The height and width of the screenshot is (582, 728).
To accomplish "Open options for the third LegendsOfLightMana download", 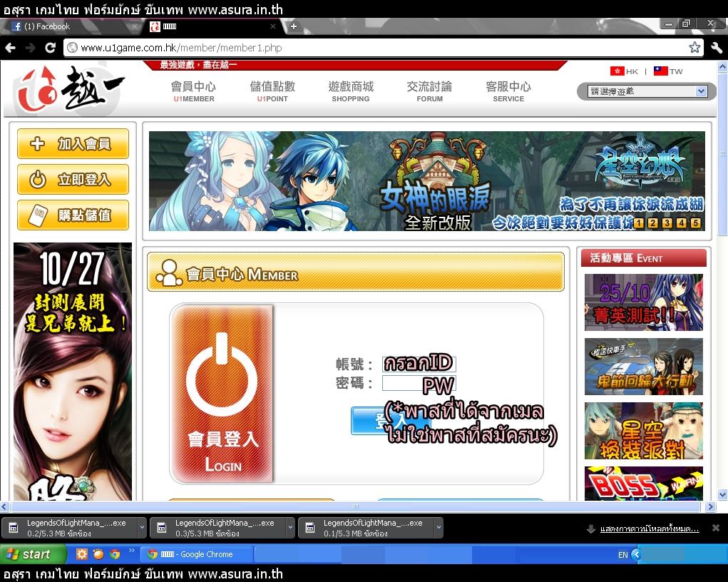I will pyautogui.click(x=439, y=528).
